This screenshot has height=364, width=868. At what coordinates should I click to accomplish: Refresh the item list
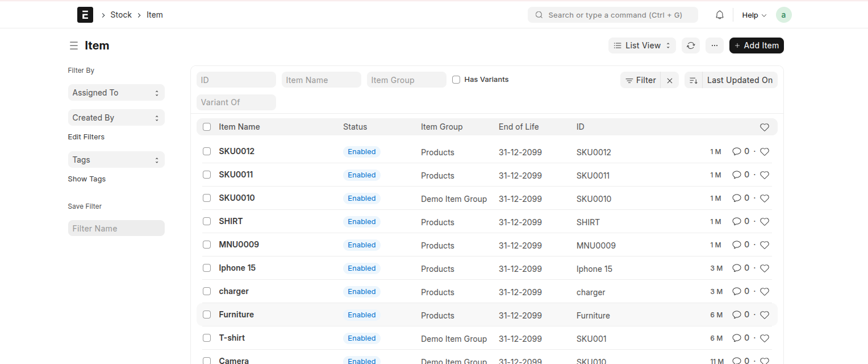pyautogui.click(x=690, y=45)
